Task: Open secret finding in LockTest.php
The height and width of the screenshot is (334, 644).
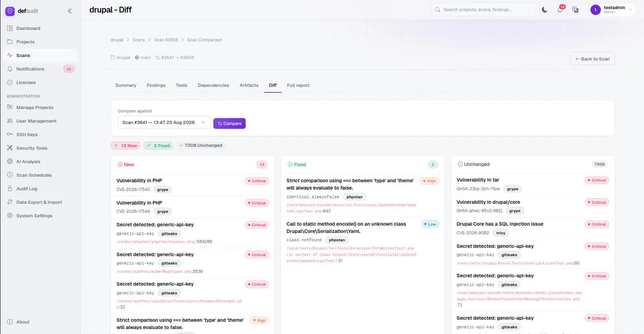Action: tap(533, 255)
